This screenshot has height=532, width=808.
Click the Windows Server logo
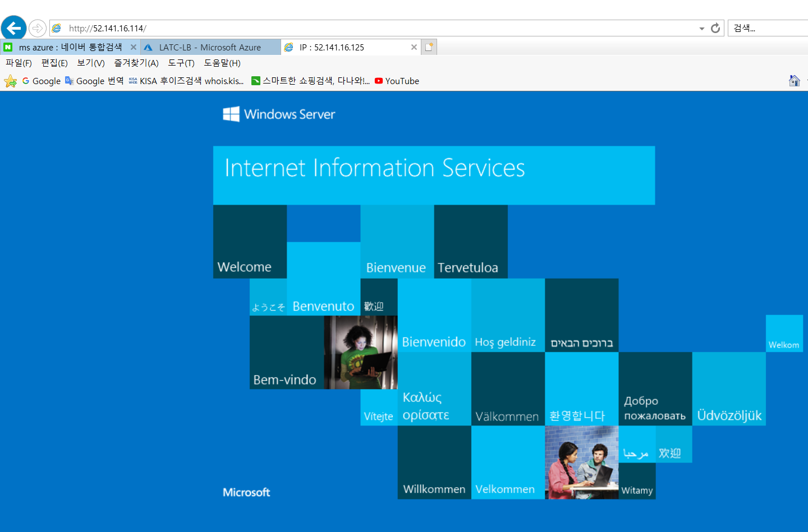[x=279, y=114]
